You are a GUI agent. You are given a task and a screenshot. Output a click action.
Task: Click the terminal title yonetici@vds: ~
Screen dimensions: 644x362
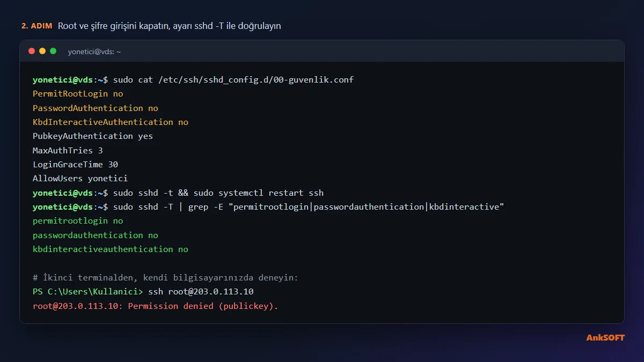coord(94,51)
